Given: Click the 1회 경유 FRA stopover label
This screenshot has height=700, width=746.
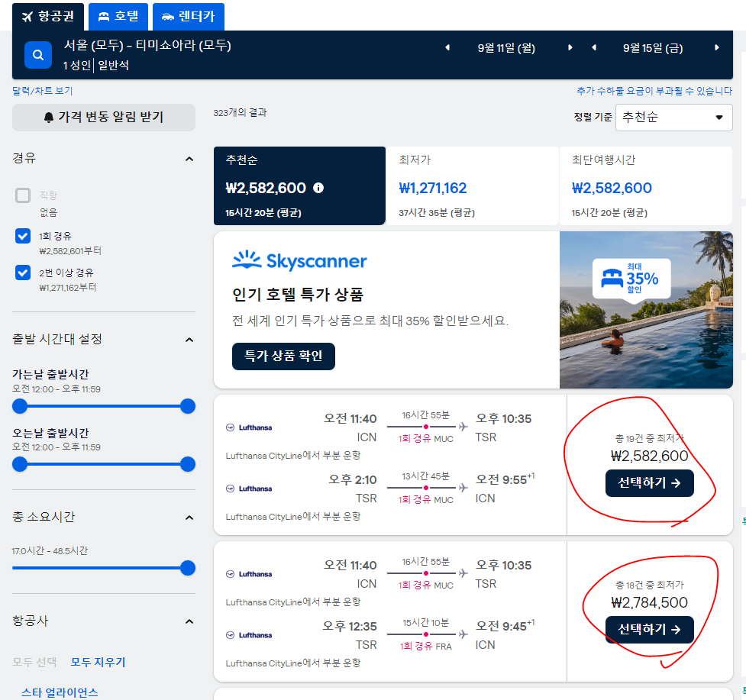Looking at the screenshot, I should click(426, 647).
